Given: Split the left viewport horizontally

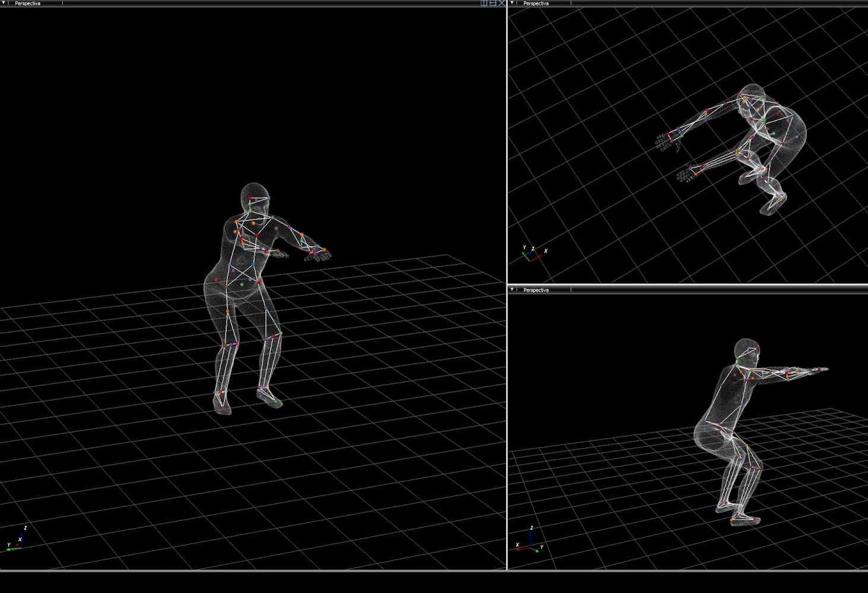Looking at the screenshot, I should [492, 3].
